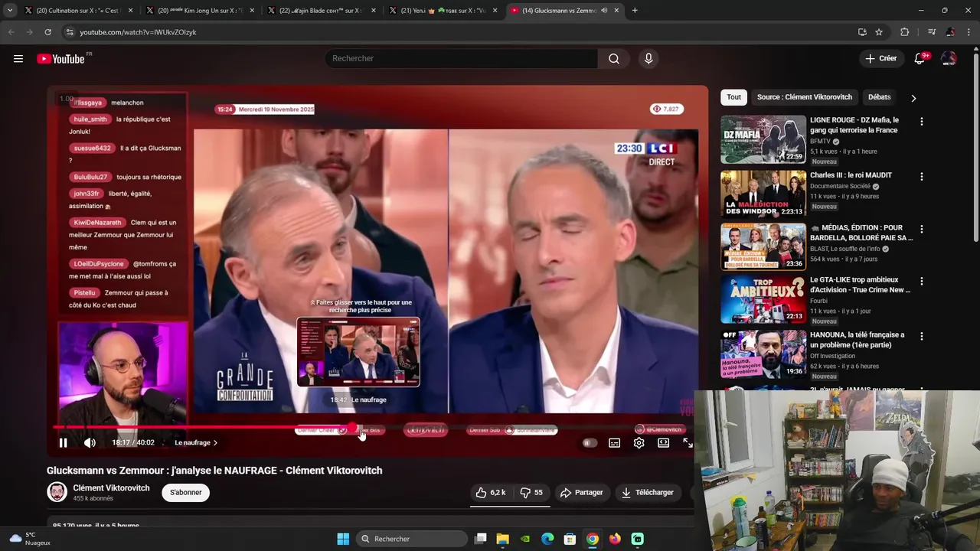980x551 pixels.
Task: Download the video via Télécharger
Action: 648,493
